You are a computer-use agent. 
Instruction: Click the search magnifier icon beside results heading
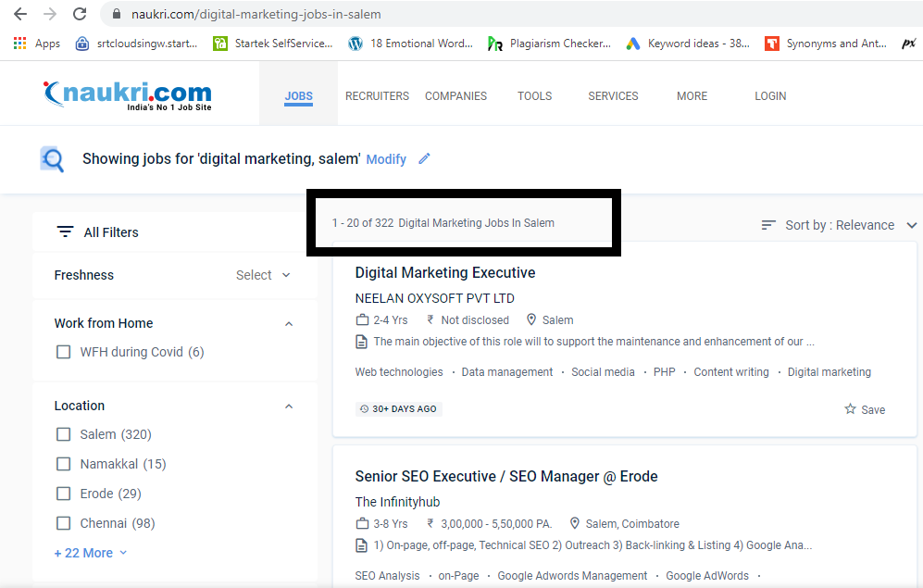click(x=52, y=159)
